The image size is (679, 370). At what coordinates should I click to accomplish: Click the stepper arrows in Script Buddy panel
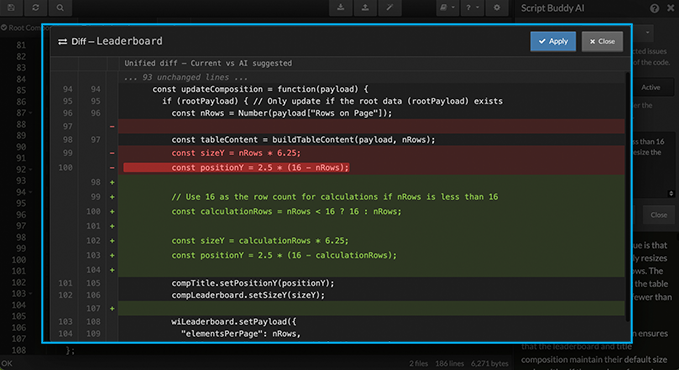point(671,193)
